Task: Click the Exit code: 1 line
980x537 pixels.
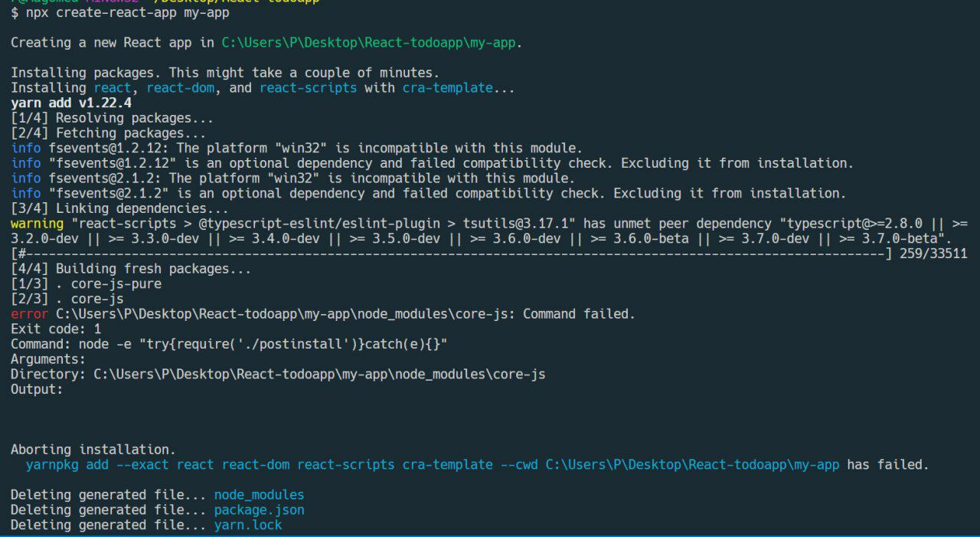Action: (56, 329)
